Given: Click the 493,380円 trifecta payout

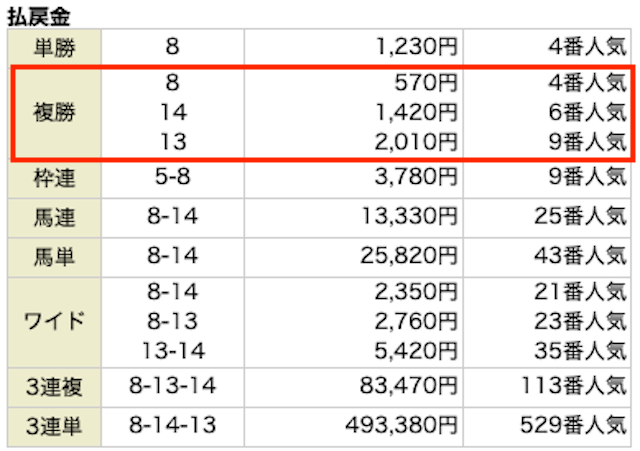Looking at the screenshot, I should click(x=402, y=426).
